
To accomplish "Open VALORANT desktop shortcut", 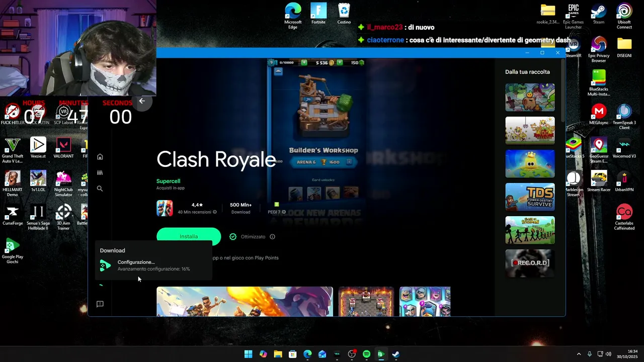I will (x=63, y=148).
